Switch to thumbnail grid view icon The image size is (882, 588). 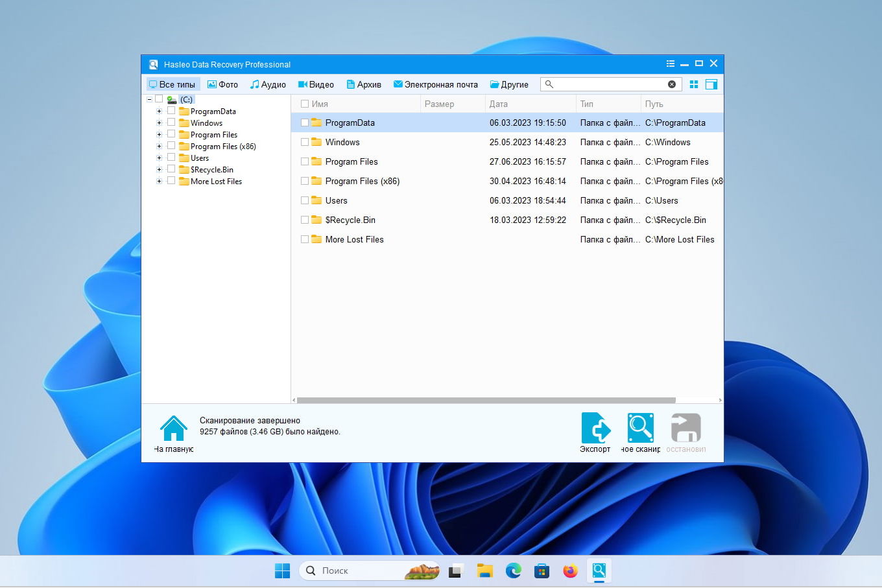tap(694, 84)
